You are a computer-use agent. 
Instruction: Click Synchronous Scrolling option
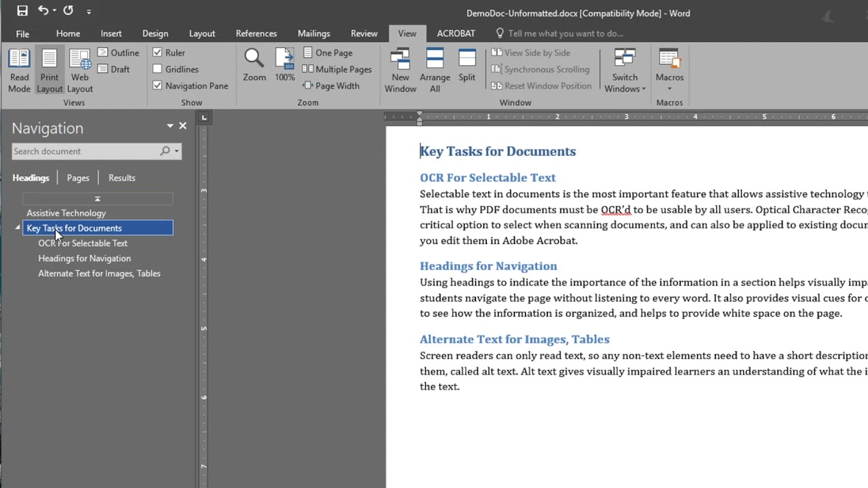pyautogui.click(x=540, y=69)
